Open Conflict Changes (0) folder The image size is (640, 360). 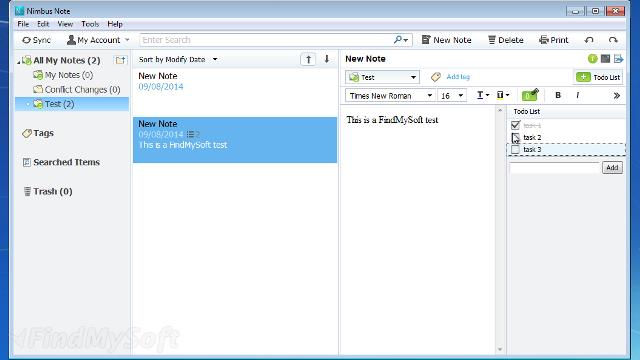tap(82, 89)
